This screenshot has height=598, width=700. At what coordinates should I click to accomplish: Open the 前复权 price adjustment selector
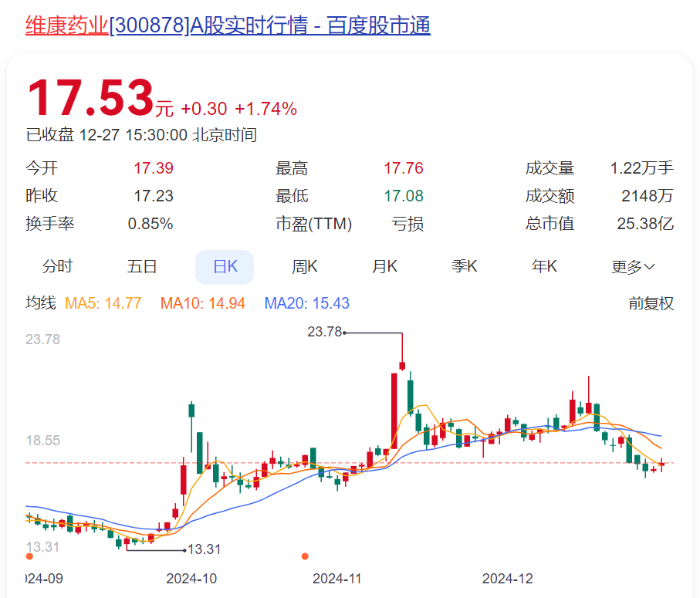pos(652,303)
